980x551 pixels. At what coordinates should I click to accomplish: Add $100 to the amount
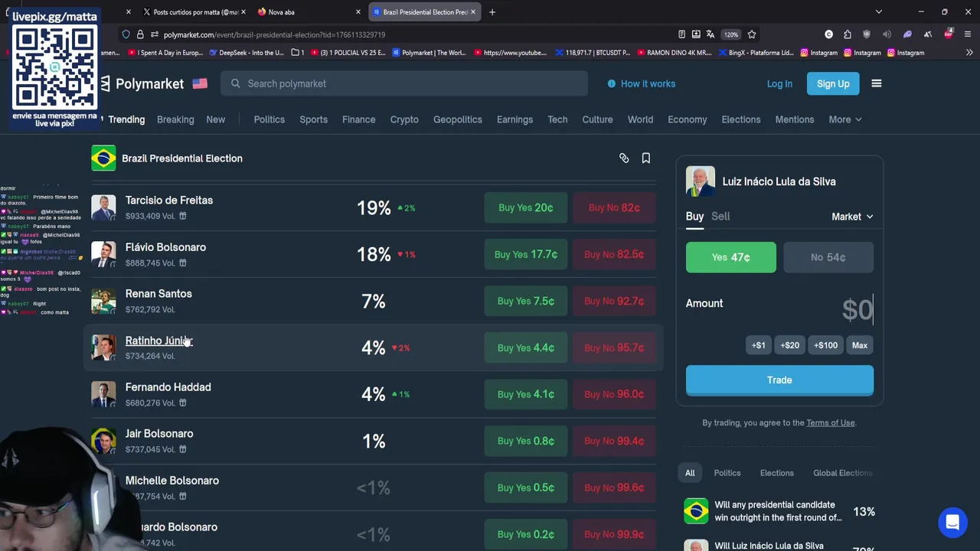pyautogui.click(x=825, y=345)
